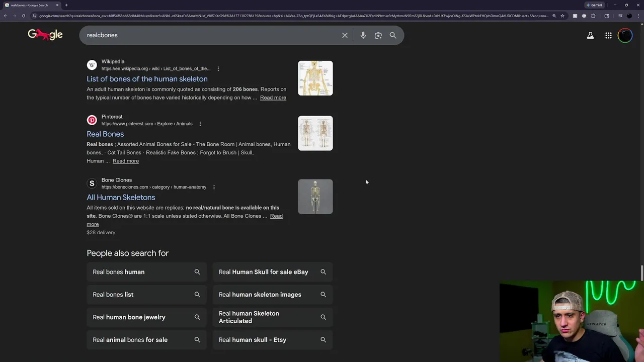Click the page vertical scrollbar thumb
The width and height of the screenshot is (644, 362).
coord(642,273)
